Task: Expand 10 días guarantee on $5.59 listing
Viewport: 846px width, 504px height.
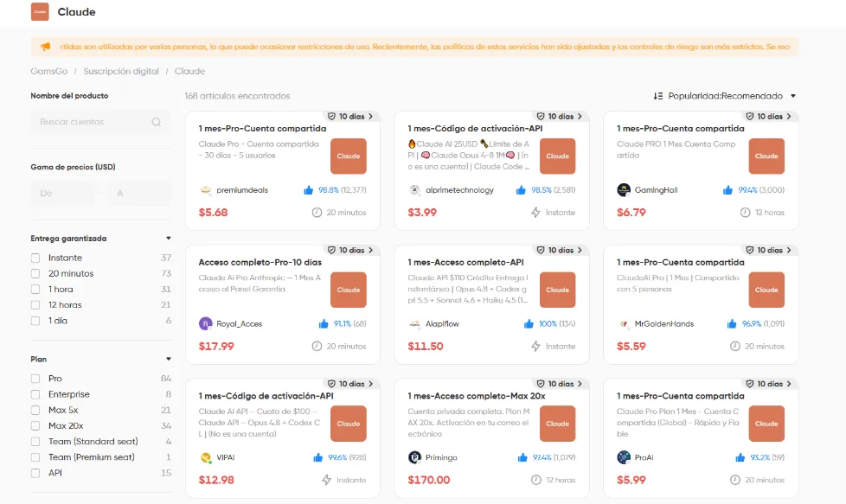Action: 768,250
